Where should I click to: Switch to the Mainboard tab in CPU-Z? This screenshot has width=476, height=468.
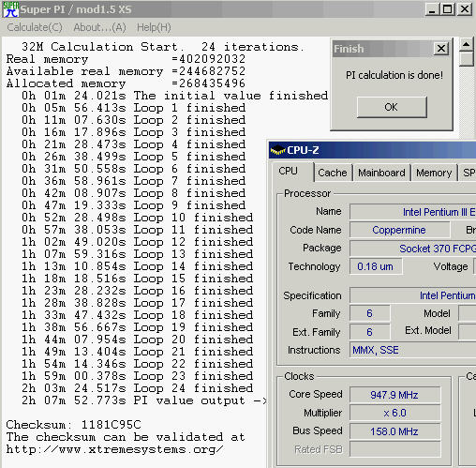click(381, 173)
